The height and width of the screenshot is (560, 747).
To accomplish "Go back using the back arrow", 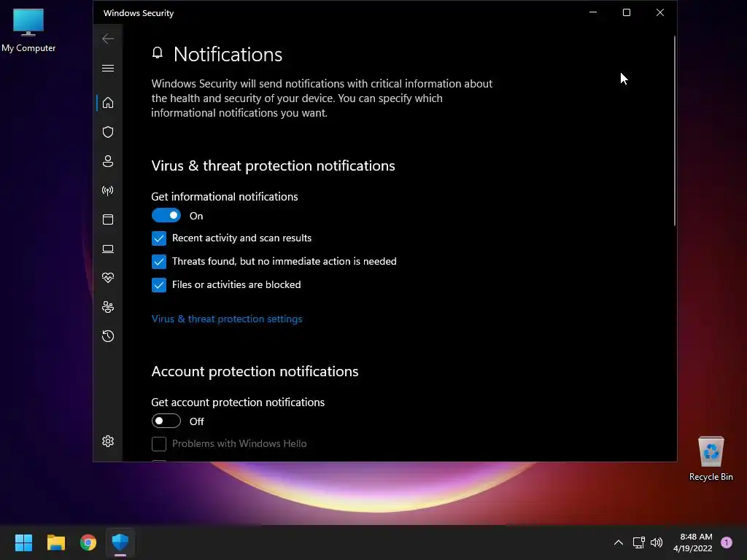I will (x=108, y=39).
